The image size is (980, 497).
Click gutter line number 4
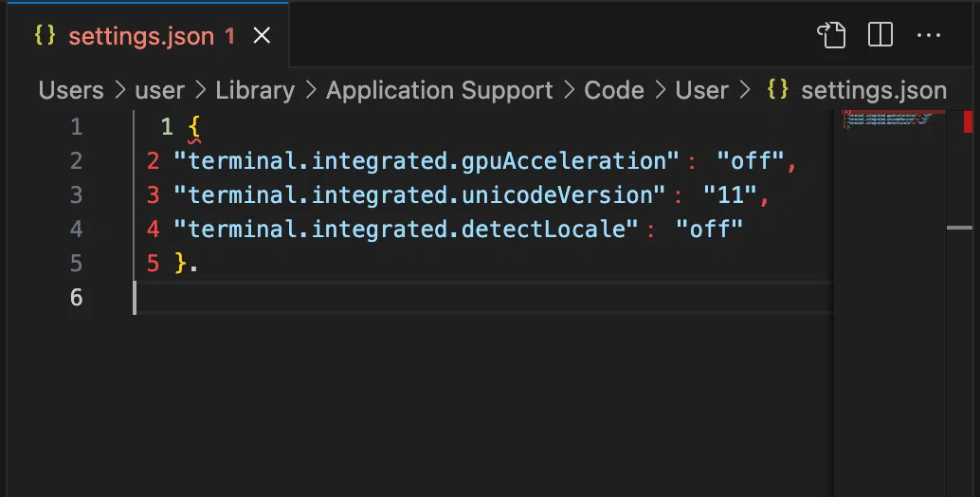76,230
